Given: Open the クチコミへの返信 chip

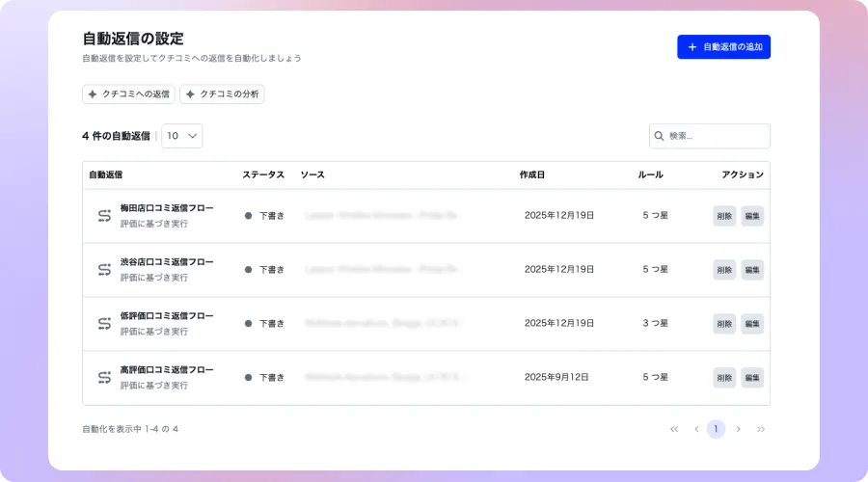Looking at the screenshot, I should click(128, 94).
